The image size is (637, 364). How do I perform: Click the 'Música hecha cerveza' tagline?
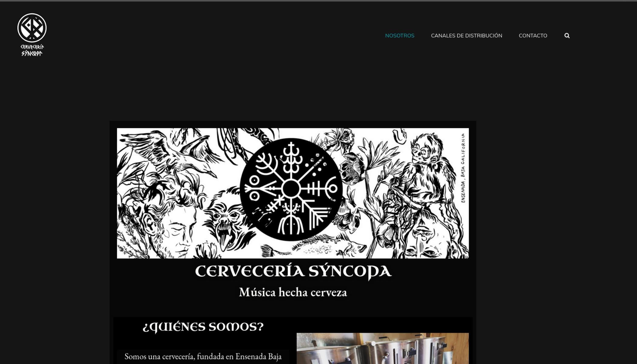(x=293, y=292)
